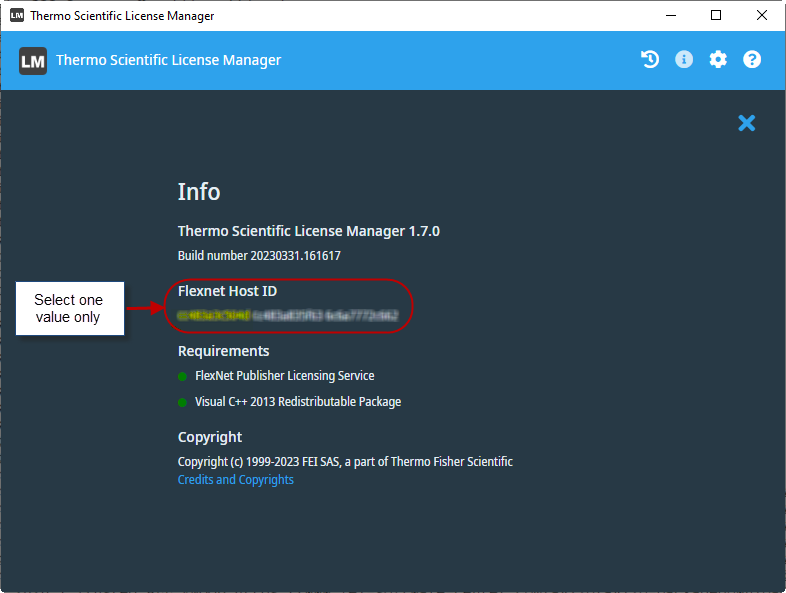Screen dimensions: 786x593
Task: Click green status dot beside FlexNet Publisher
Action: pos(183,376)
